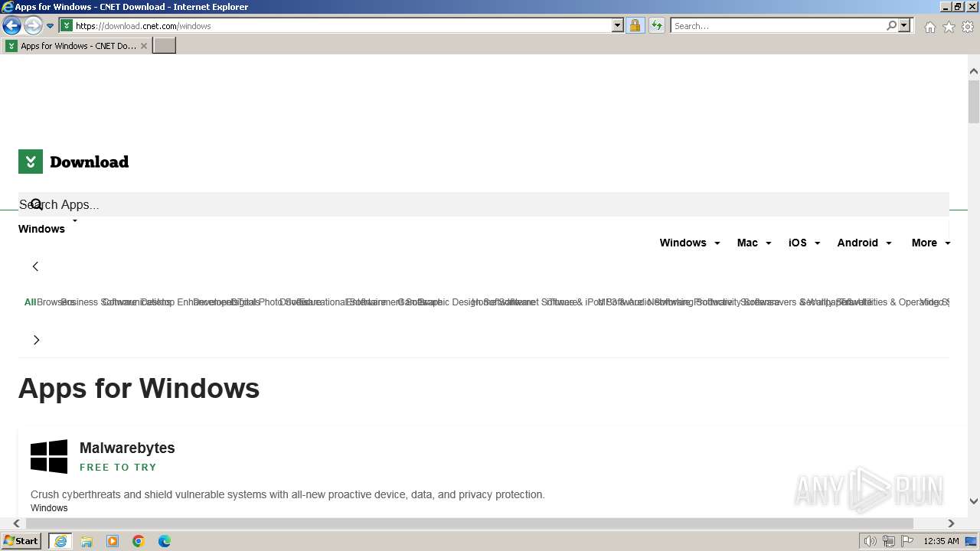Screen dimensions: 980x551
Task: Click the CNET Download logo icon
Action: click(31, 161)
